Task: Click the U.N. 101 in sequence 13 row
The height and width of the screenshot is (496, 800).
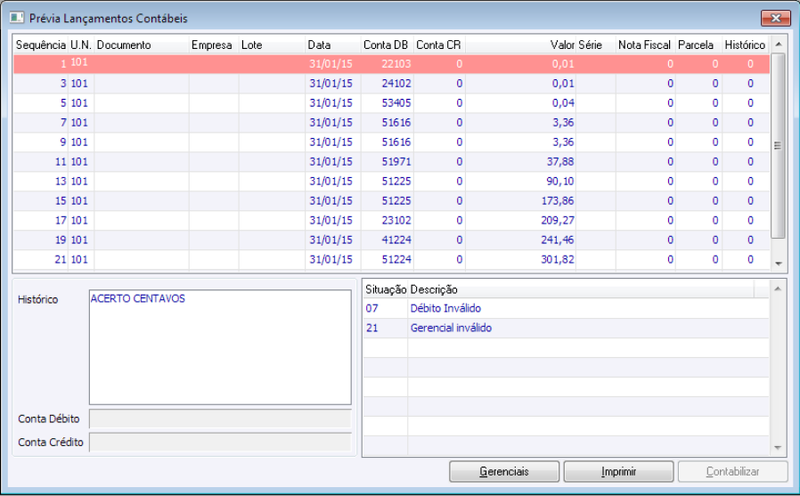Action: point(79,181)
